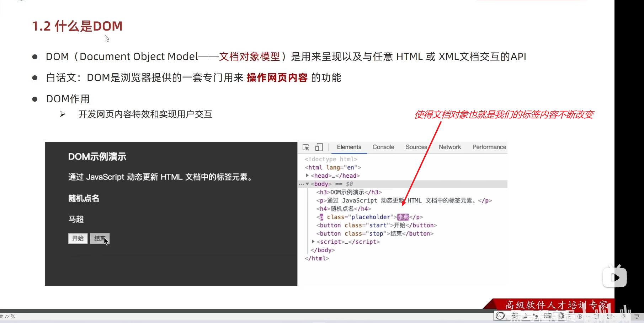Click the slide count 共 72 张
This screenshot has height=323, width=644.
point(7,316)
